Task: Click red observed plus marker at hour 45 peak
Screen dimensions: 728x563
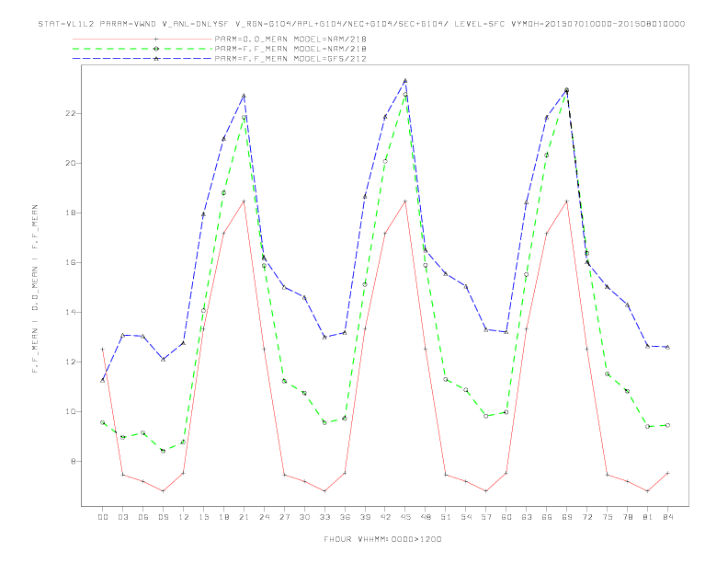Action: [405, 201]
